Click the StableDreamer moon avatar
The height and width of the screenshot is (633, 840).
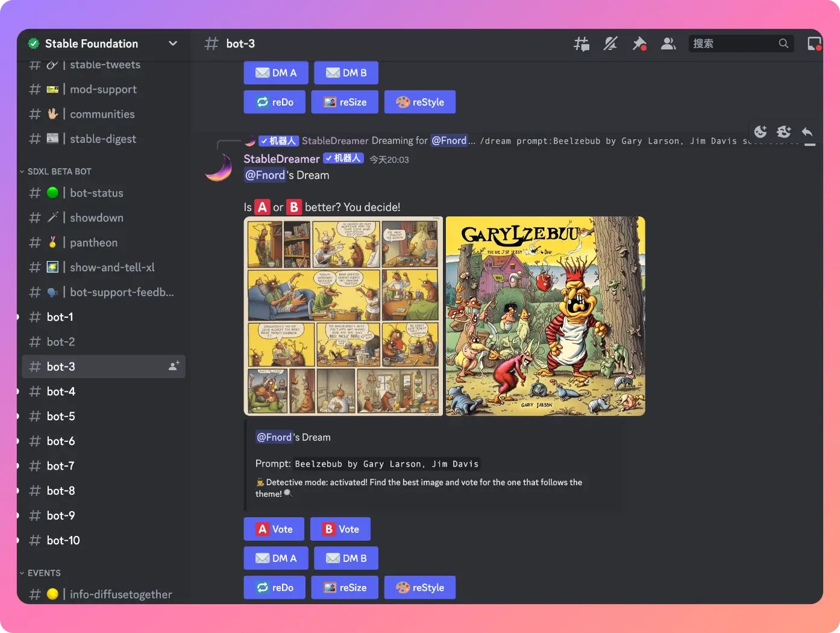tap(218, 167)
